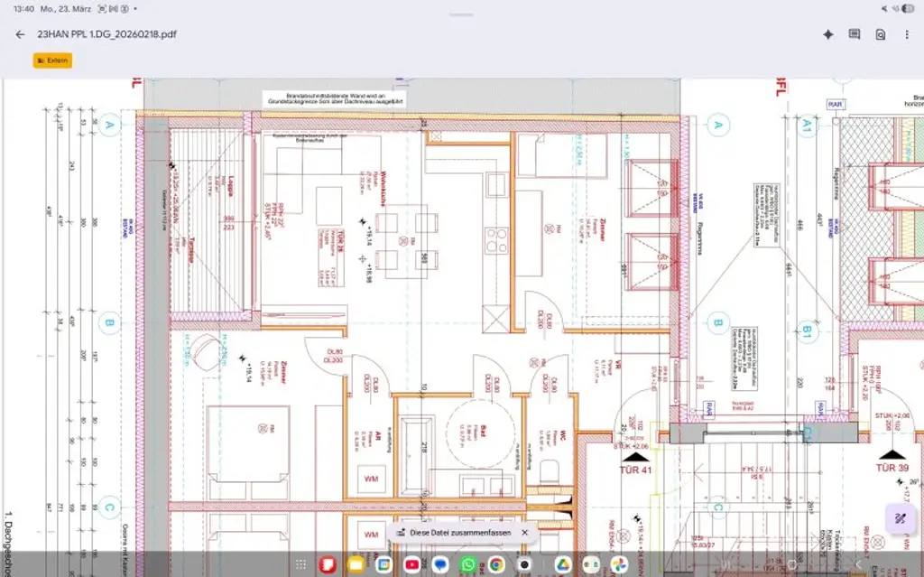Open the add comment icon

tap(854, 34)
